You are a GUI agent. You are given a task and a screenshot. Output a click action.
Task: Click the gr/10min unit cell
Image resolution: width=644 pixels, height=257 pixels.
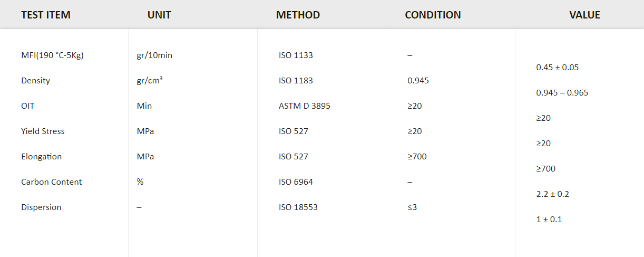(x=154, y=55)
